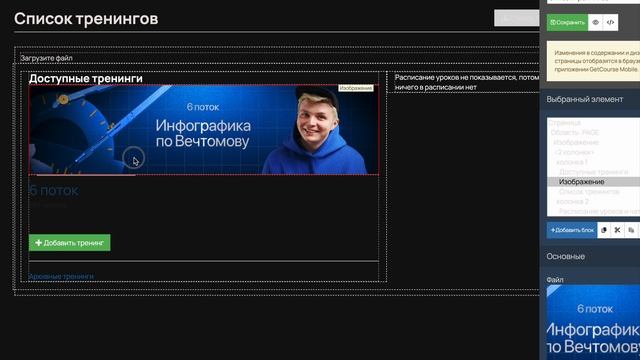Select Расписание уроков item in element tree
Image resolution: width=640 pixels, height=360 pixels.
(599, 211)
